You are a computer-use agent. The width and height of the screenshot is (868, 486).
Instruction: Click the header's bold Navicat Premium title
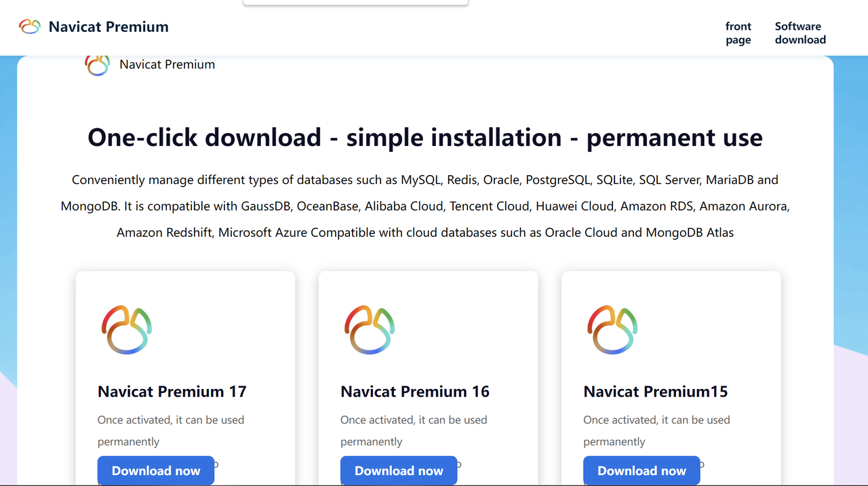[108, 27]
